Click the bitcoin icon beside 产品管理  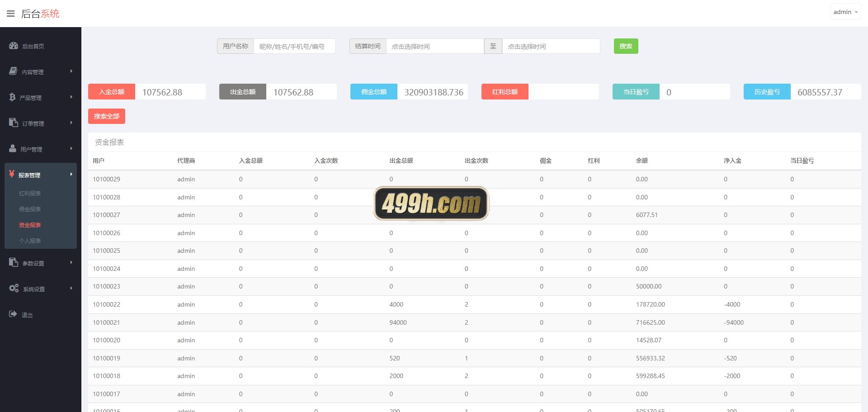[12, 97]
